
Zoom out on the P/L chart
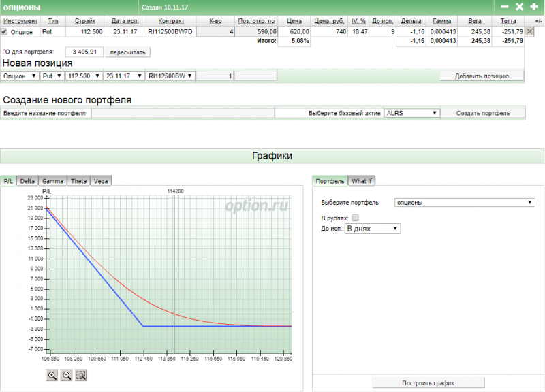[67, 375]
